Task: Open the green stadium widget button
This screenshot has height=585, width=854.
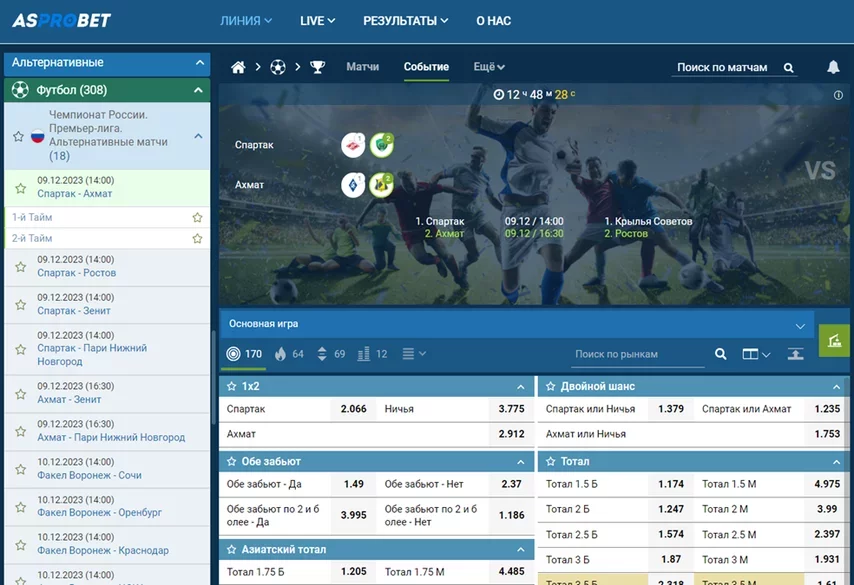Action: [834, 341]
